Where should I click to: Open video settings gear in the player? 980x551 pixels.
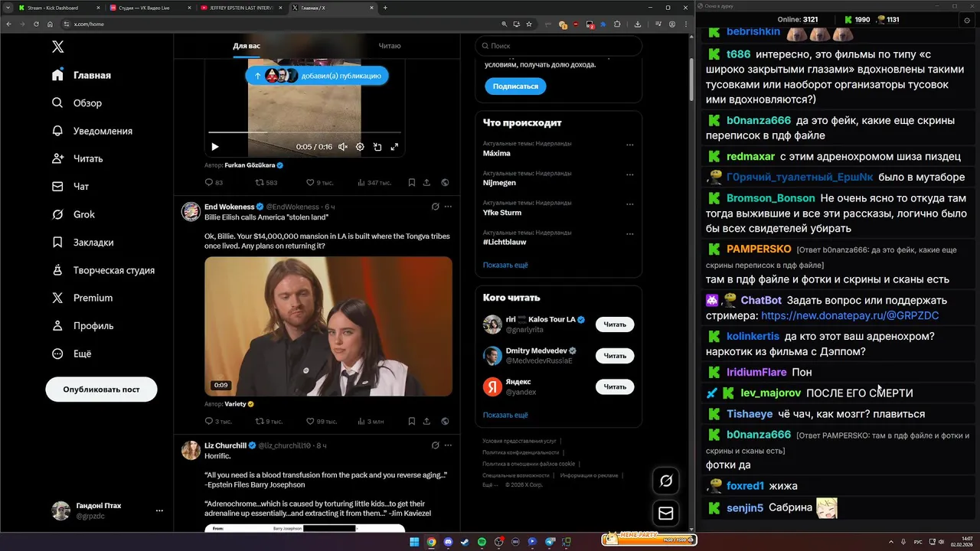click(x=360, y=147)
